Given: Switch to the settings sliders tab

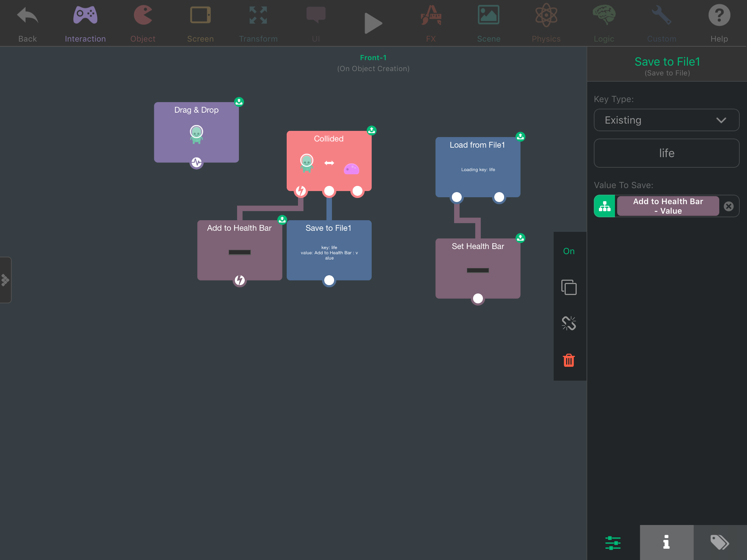Looking at the screenshot, I should [613, 542].
